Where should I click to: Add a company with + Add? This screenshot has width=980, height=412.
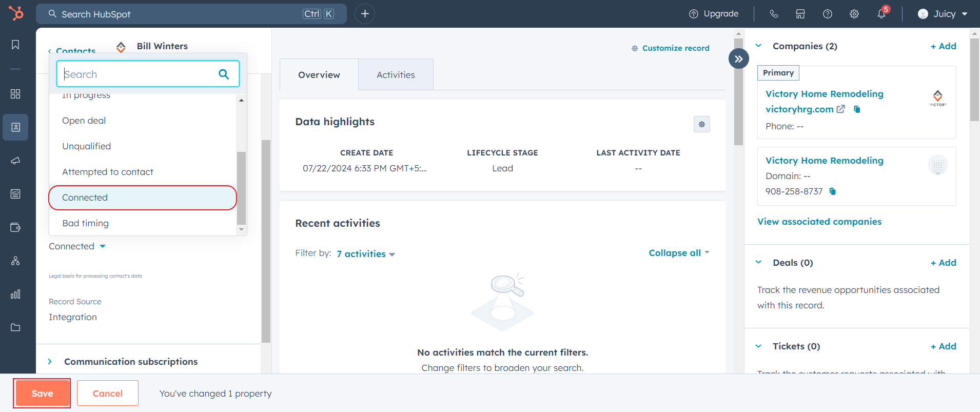(944, 46)
